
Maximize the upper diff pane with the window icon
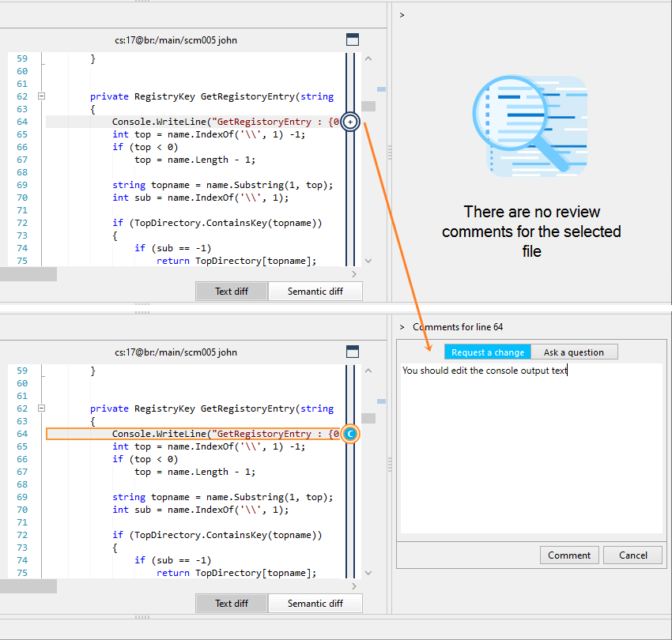353,40
